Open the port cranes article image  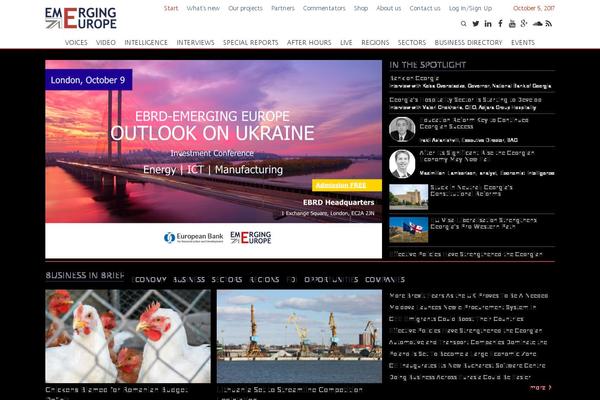299,336
